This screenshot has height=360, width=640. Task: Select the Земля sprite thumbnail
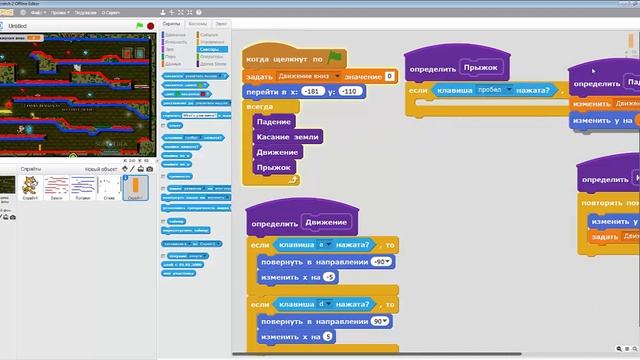(x=56, y=188)
